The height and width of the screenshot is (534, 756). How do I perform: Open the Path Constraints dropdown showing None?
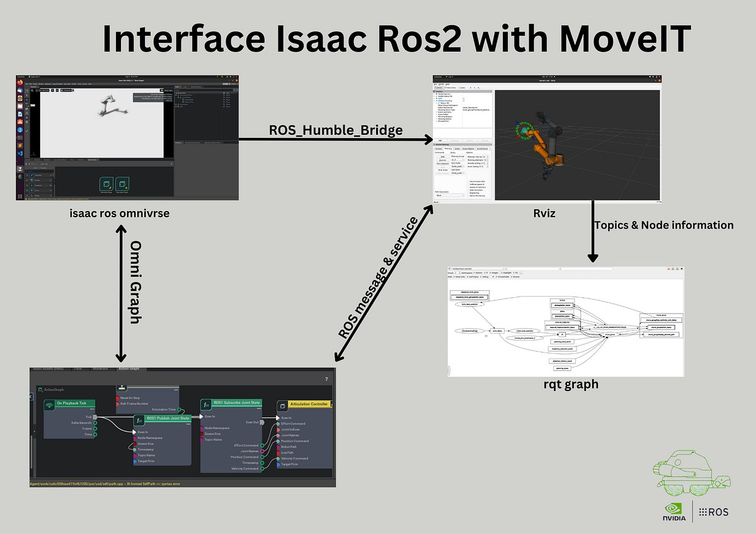[449, 195]
